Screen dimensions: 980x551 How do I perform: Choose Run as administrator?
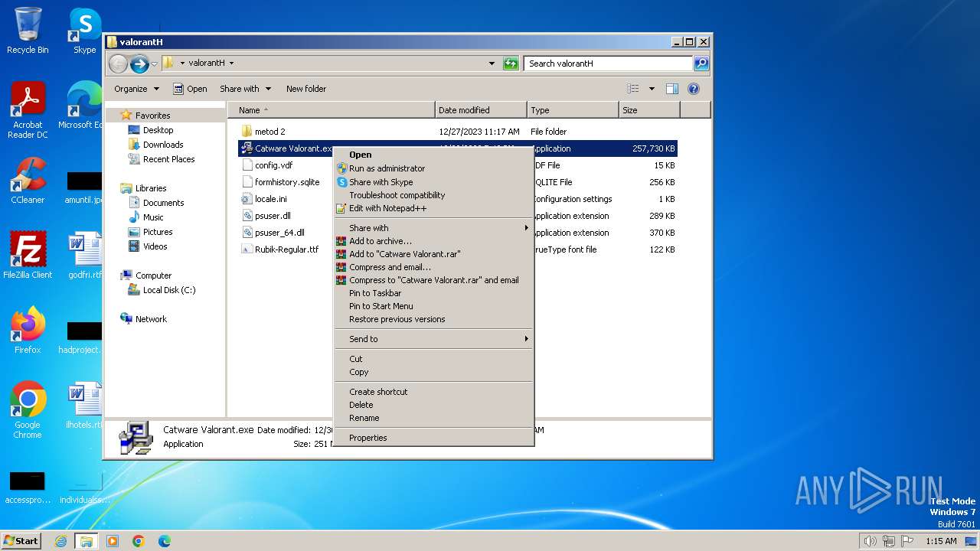pyautogui.click(x=434, y=168)
